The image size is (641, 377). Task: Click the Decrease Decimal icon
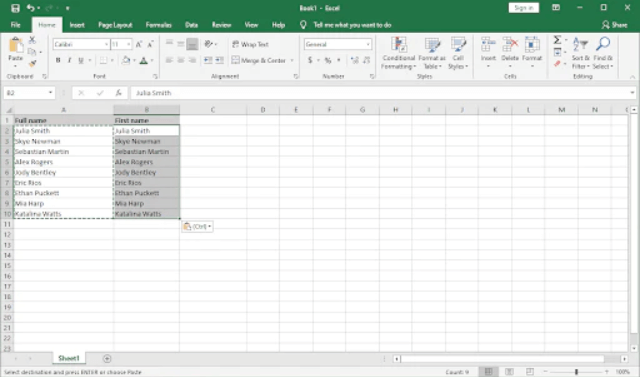point(366,61)
